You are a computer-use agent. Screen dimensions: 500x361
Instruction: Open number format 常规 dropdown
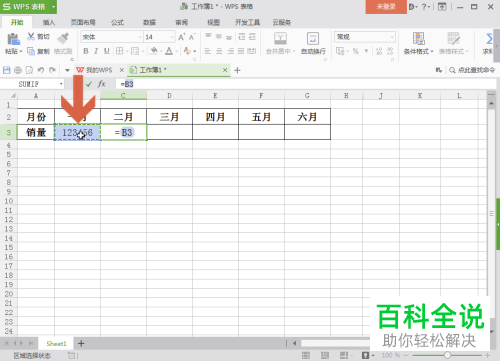392,37
